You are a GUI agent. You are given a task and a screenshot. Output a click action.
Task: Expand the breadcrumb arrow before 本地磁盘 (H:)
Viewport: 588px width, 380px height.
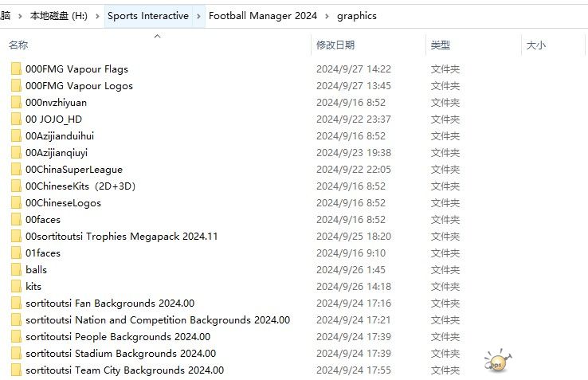click(20, 16)
